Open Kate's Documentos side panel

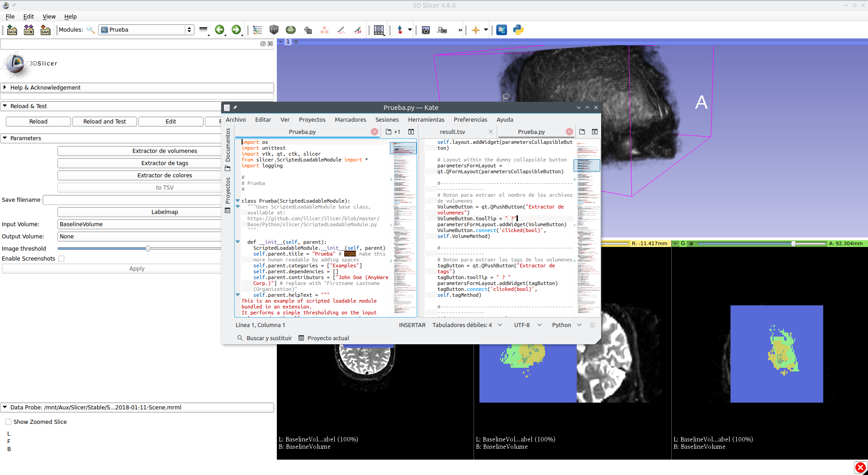[228, 149]
